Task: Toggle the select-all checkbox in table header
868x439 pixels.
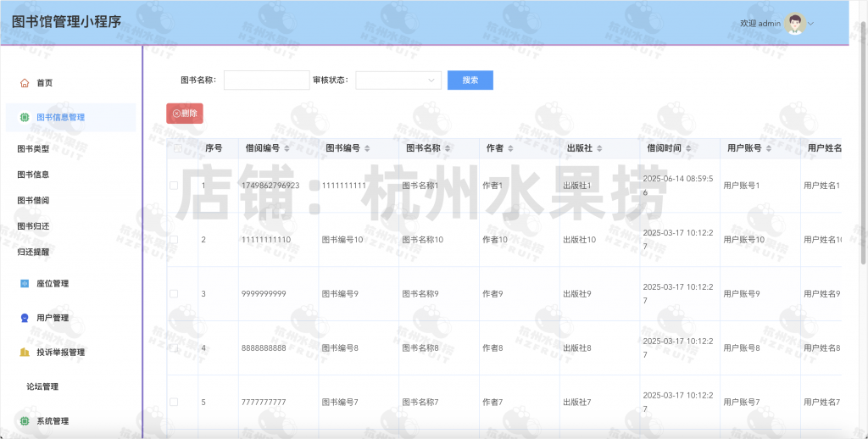Action: (x=178, y=148)
